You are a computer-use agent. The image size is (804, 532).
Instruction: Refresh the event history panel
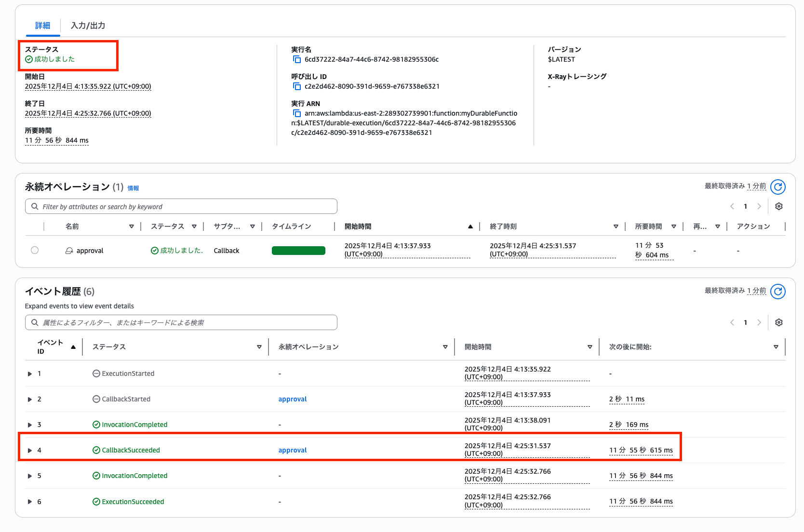pyautogui.click(x=777, y=291)
